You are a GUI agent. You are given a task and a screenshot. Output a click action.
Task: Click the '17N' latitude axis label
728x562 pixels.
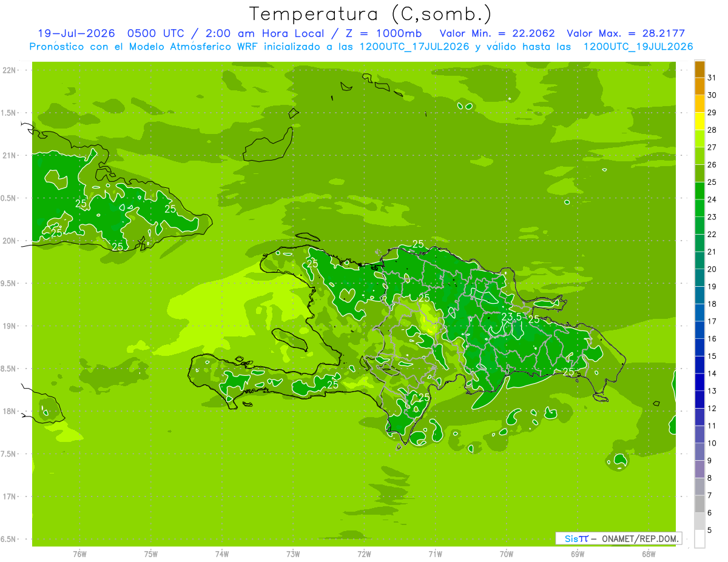[10, 497]
